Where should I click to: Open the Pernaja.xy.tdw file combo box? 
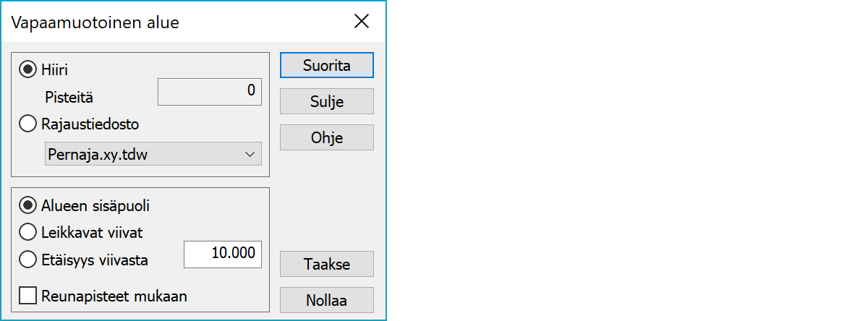143,154
